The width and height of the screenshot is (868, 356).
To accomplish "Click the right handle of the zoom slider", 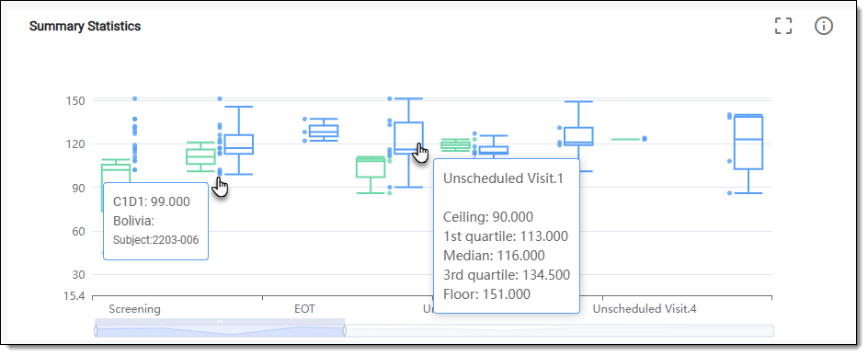I will [x=344, y=331].
